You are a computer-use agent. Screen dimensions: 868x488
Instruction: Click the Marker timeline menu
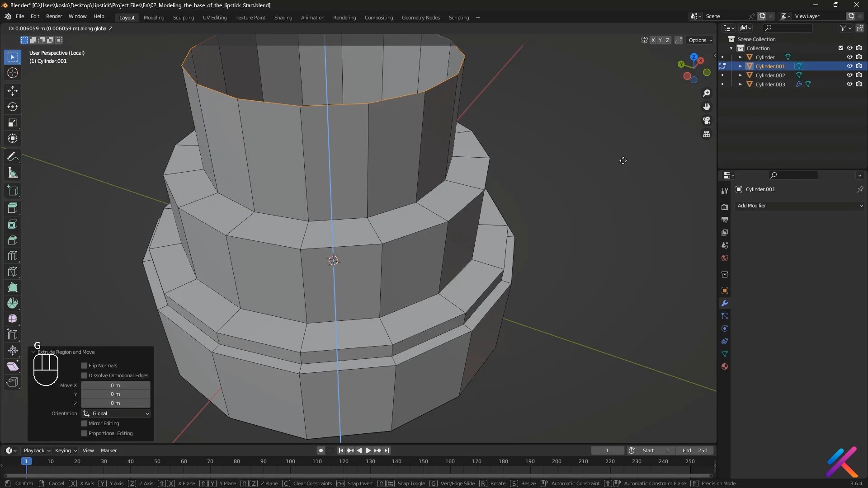click(108, 450)
